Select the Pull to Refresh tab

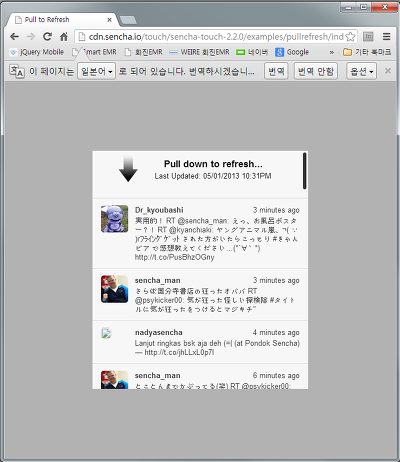(x=63, y=20)
